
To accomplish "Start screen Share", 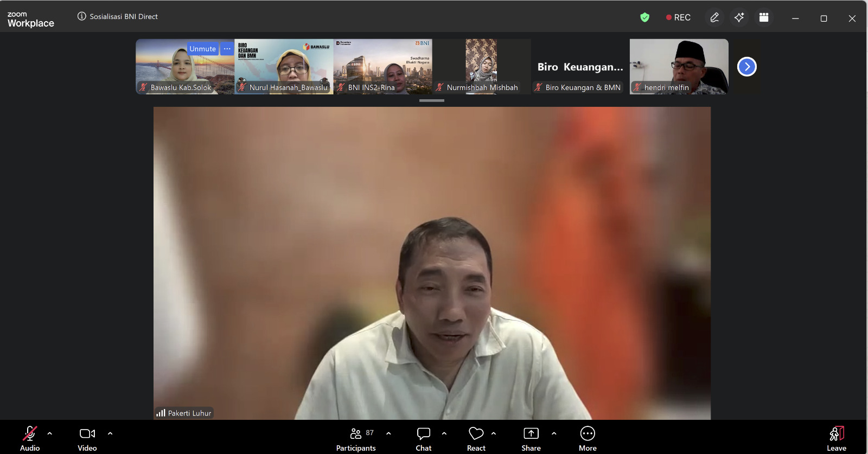I will pyautogui.click(x=531, y=438).
